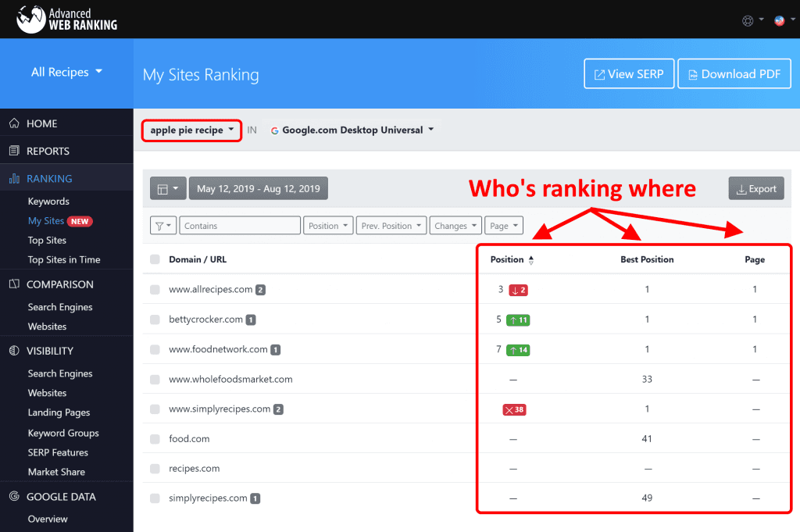The width and height of the screenshot is (800, 532).
Task: Click the Export button
Action: coord(756,189)
